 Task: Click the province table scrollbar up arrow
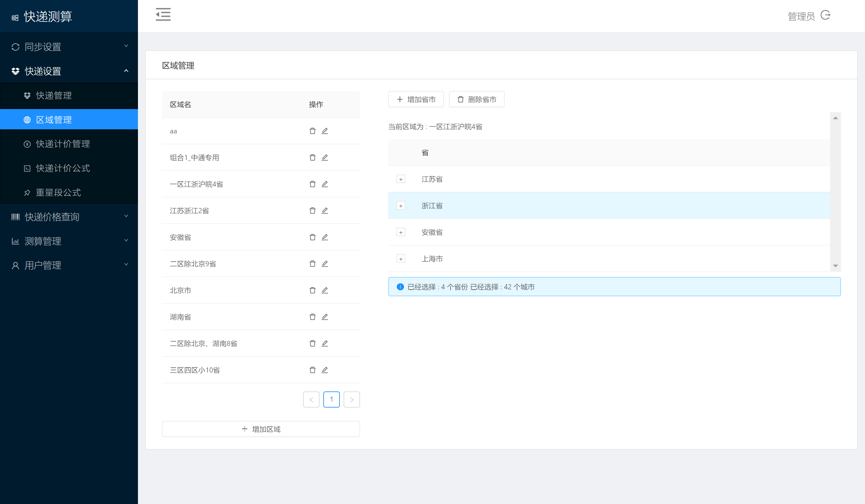pyautogui.click(x=836, y=118)
